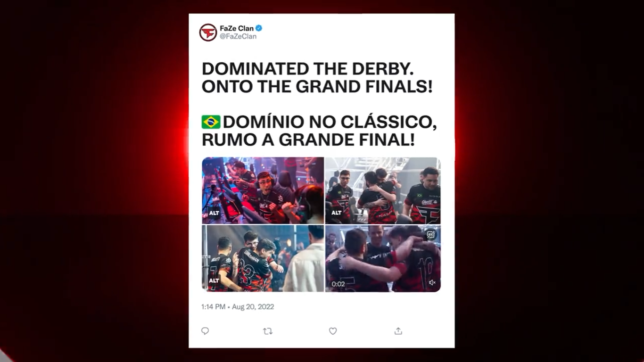Toggle closed captions on the video
Screen dimensions: 644x362
pyautogui.click(x=431, y=234)
